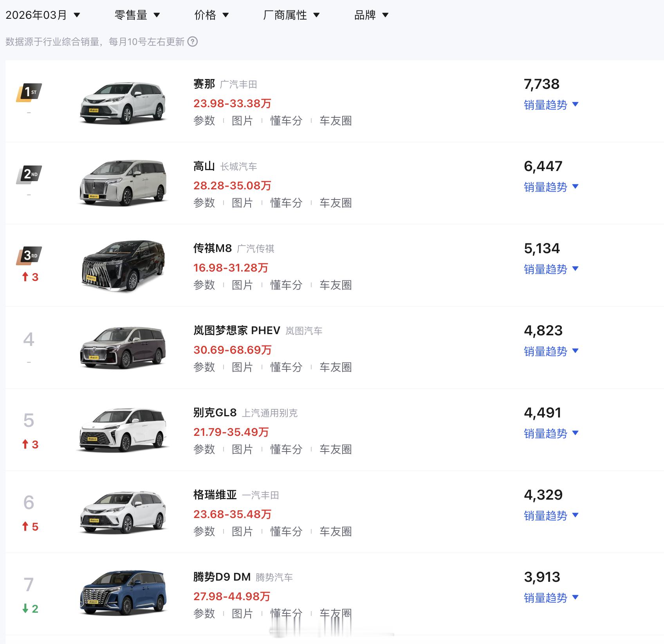664x644 pixels.
Task: View 图片 for 高山
Action: (242, 203)
